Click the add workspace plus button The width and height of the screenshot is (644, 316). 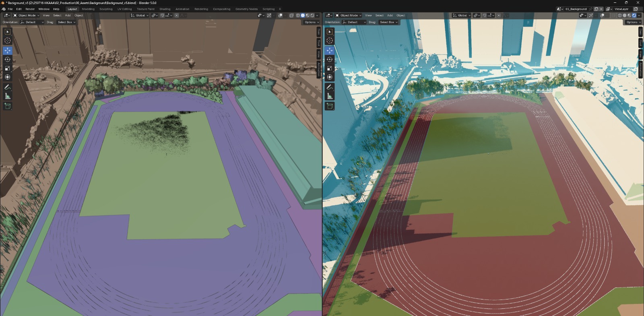click(x=280, y=9)
